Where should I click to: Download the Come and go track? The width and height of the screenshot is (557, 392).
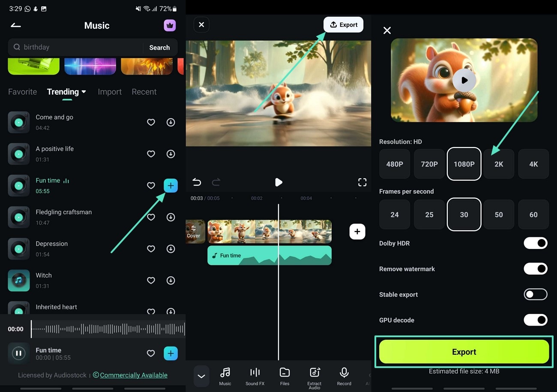171,122
